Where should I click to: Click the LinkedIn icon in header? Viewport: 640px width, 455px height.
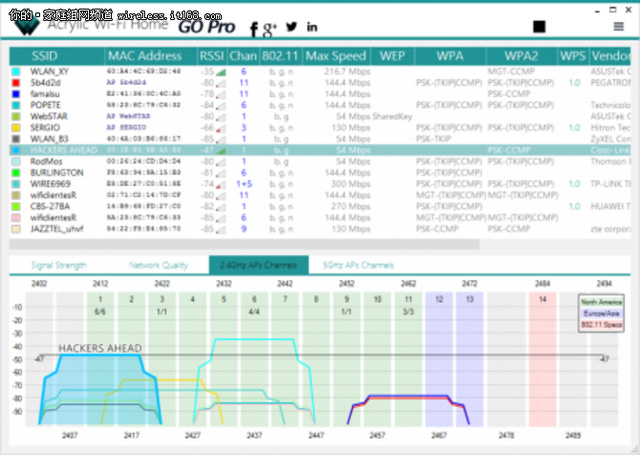tap(313, 26)
